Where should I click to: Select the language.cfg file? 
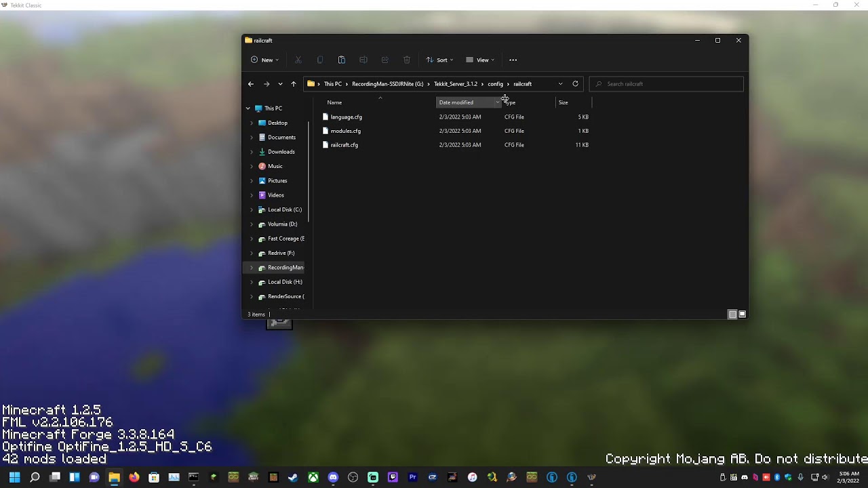(347, 117)
